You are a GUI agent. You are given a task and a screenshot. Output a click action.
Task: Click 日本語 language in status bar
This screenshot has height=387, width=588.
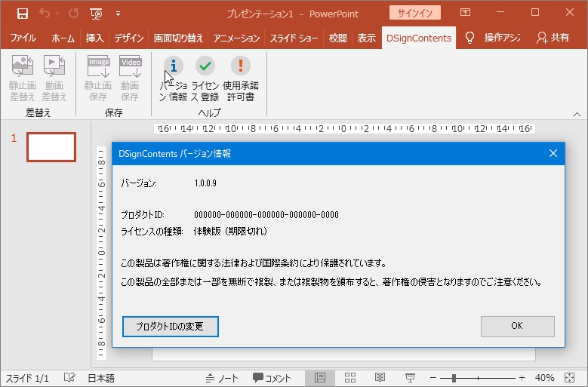[101, 378]
